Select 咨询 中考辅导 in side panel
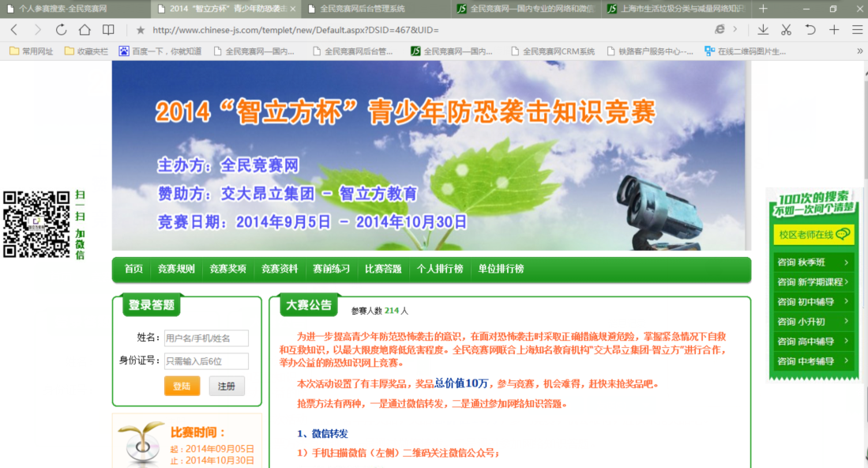Screen dimensions: 868x468 [x=814, y=361]
